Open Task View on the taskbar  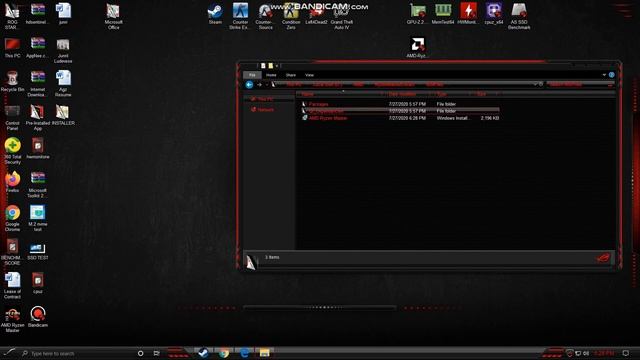pyautogui.click(x=157, y=353)
